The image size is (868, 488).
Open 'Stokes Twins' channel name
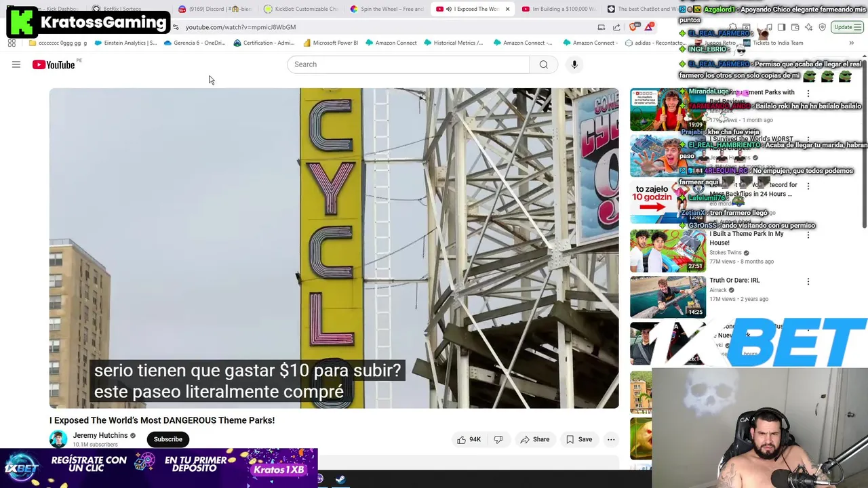coord(726,253)
